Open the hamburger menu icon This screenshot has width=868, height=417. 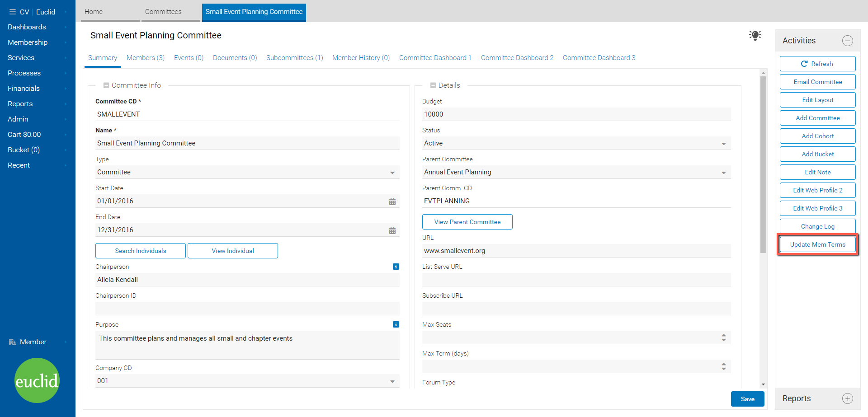pyautogui.click(x=12, y=12)
